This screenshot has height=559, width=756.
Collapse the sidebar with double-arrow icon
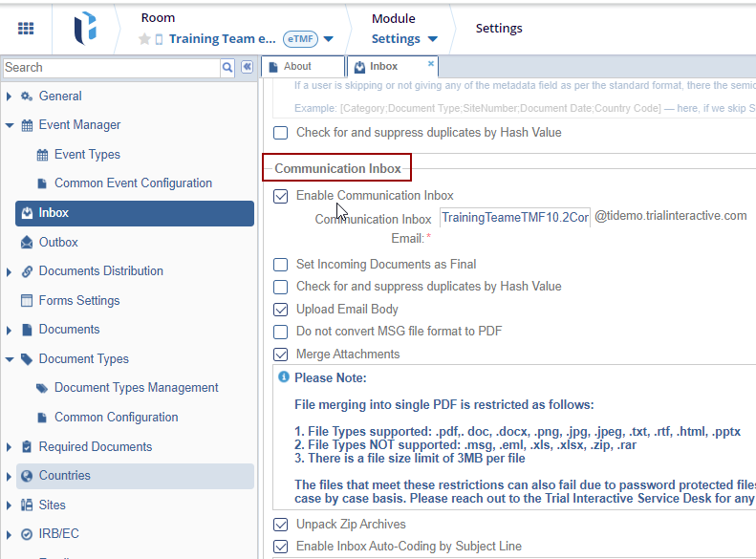(247, 68)
